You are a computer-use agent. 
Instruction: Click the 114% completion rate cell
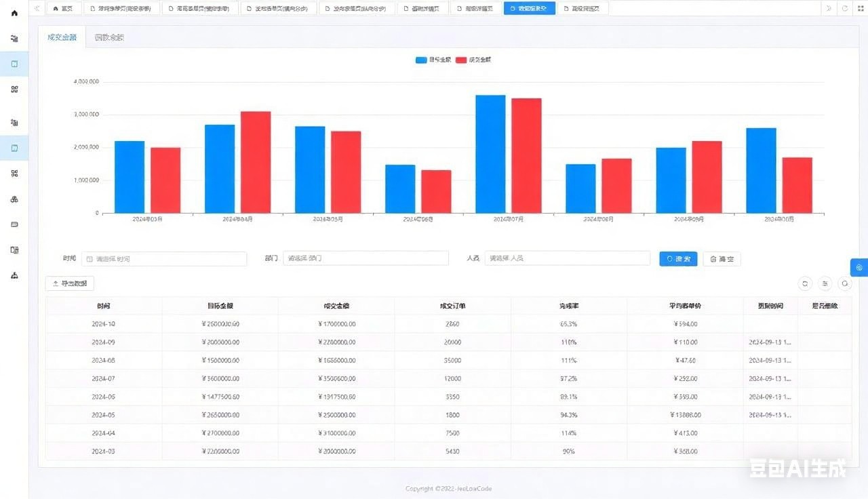click(x=569, y=433)
